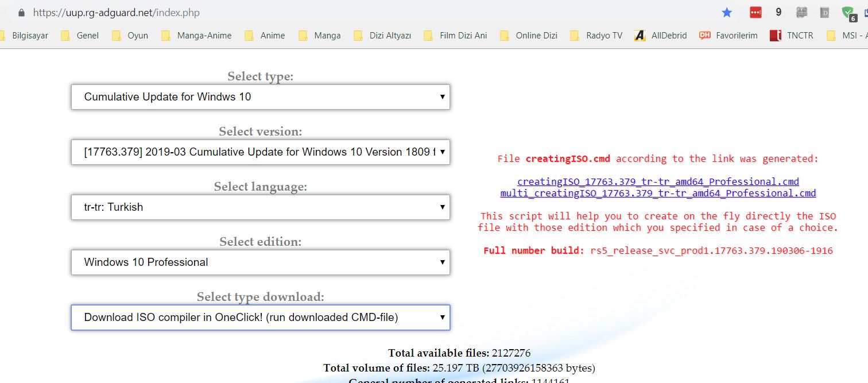Expand the Select type dropdown

coord(261,97)
